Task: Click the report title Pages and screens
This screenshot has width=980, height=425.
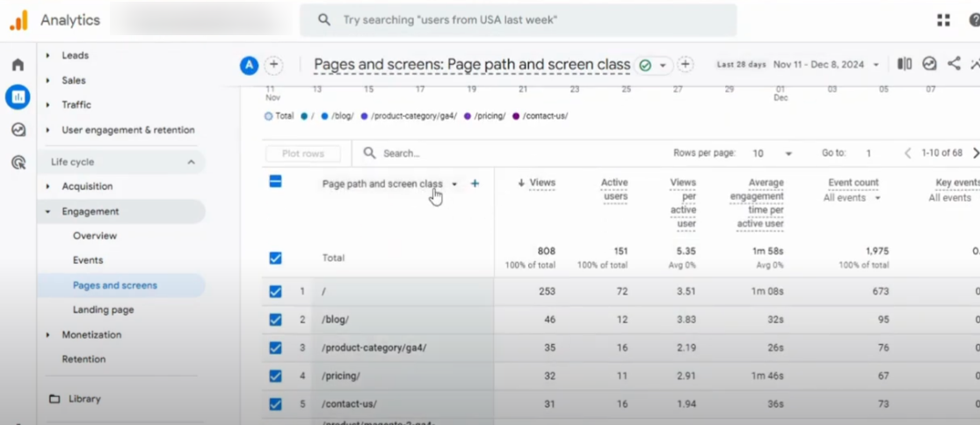Action: pos(472,64)
